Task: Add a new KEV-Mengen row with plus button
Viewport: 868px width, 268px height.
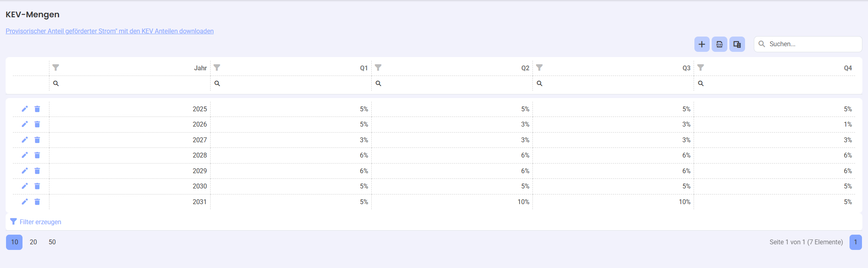Action: (x=702, y=44)
